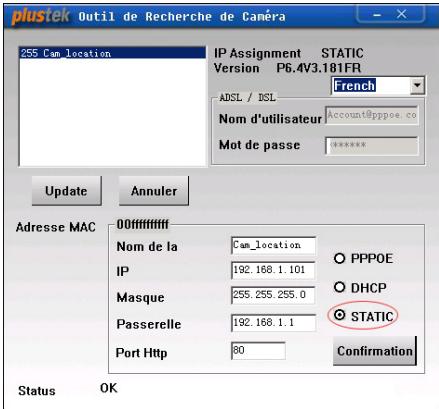The height and width of the screenshot is (409, 439).
Task: Click the Update button
Action: coord(67,191)
